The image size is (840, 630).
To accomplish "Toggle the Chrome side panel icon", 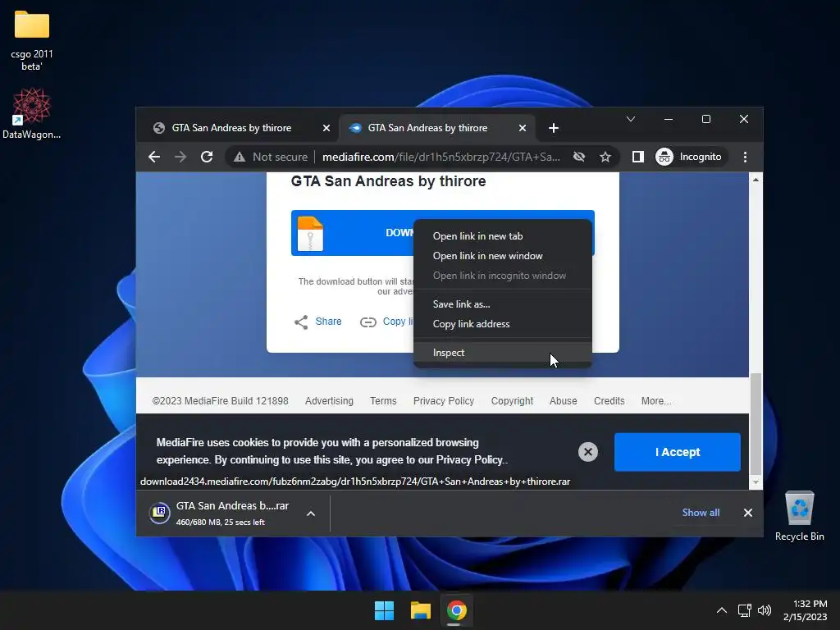I will (637, 157).
